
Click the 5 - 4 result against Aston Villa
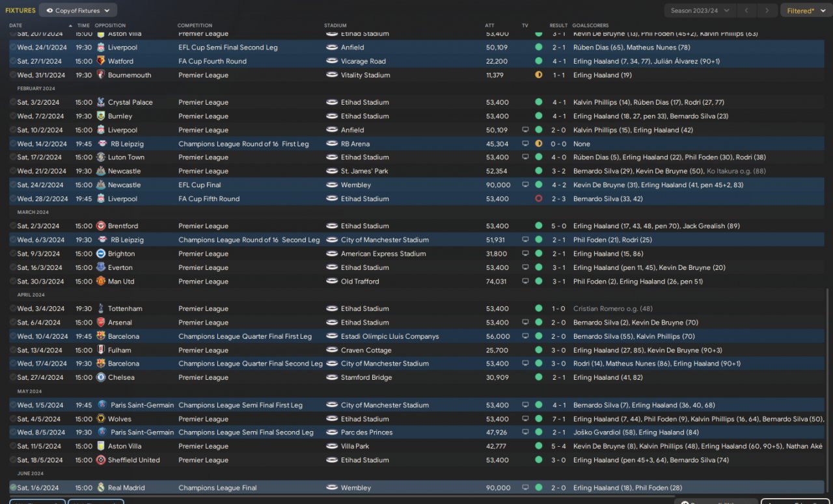tap(559, 446)
